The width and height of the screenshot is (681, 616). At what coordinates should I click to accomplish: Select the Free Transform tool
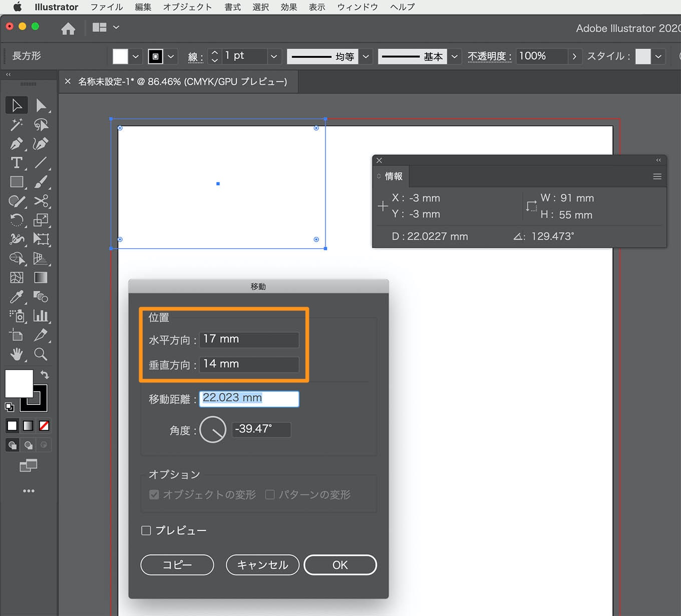click(41, 239)
